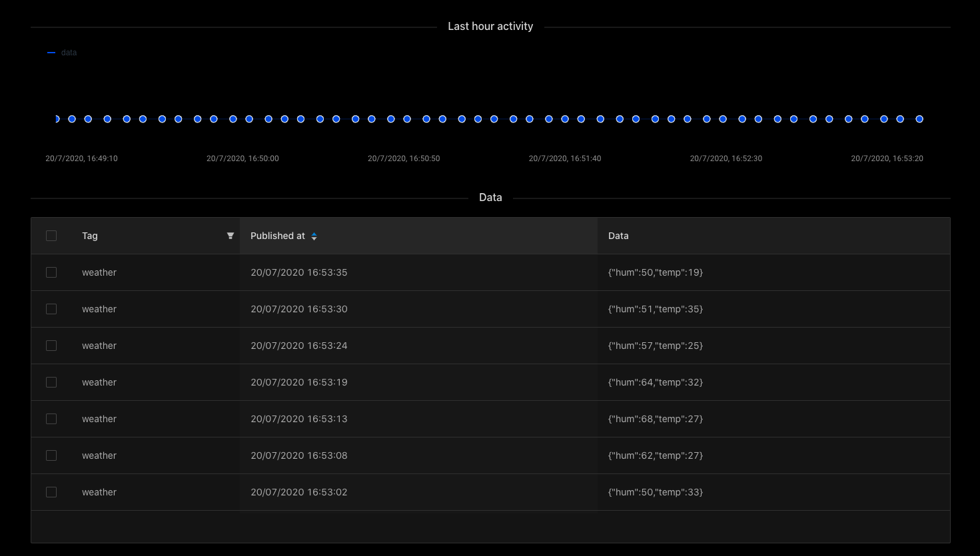This screenshot has height=556, width=980.
Task: Toggle the data series legend marker
Action: (x=51, y=53)
